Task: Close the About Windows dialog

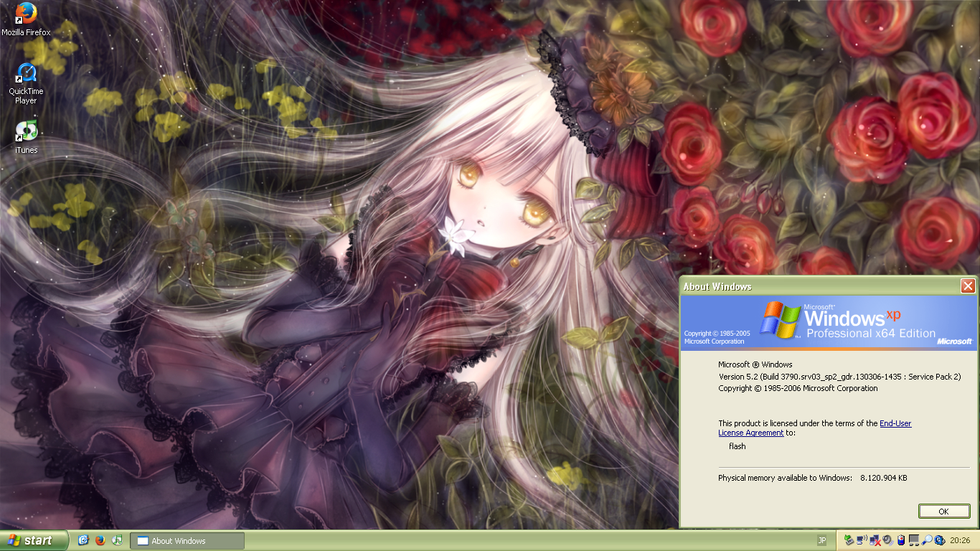Action: (968, 286)
